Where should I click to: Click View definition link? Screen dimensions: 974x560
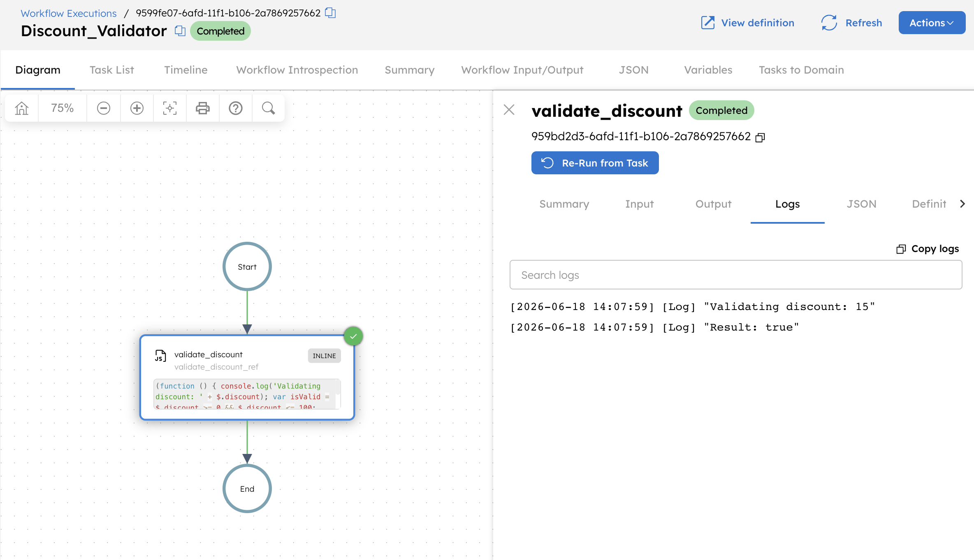pyautogui.click(x=748, y=23)
